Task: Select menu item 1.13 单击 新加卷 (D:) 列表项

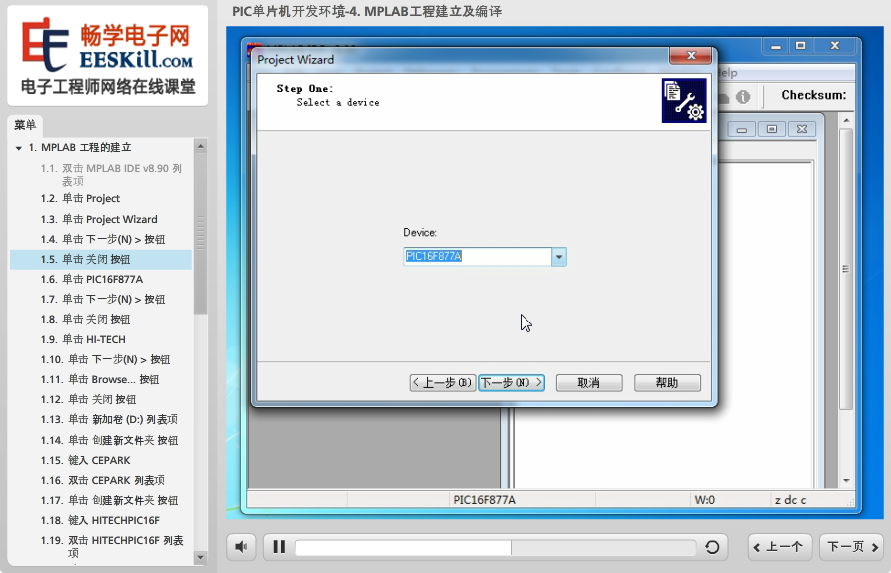Action: click(109, 420)
